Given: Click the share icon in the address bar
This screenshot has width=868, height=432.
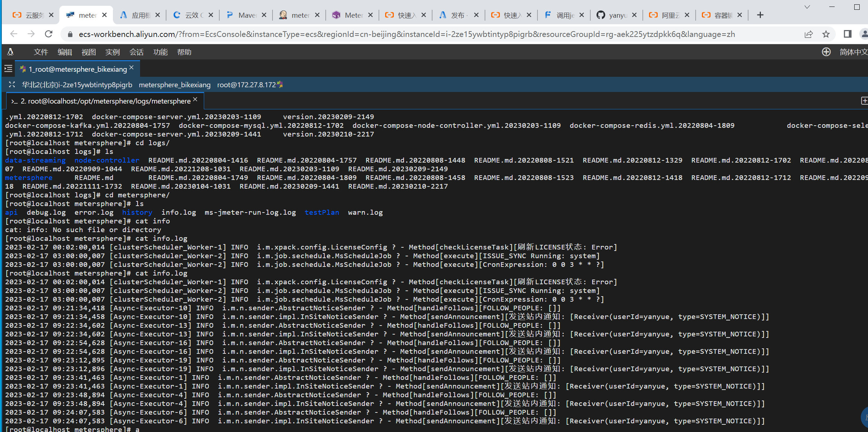Looking at the screenshot, I should 809,34.
